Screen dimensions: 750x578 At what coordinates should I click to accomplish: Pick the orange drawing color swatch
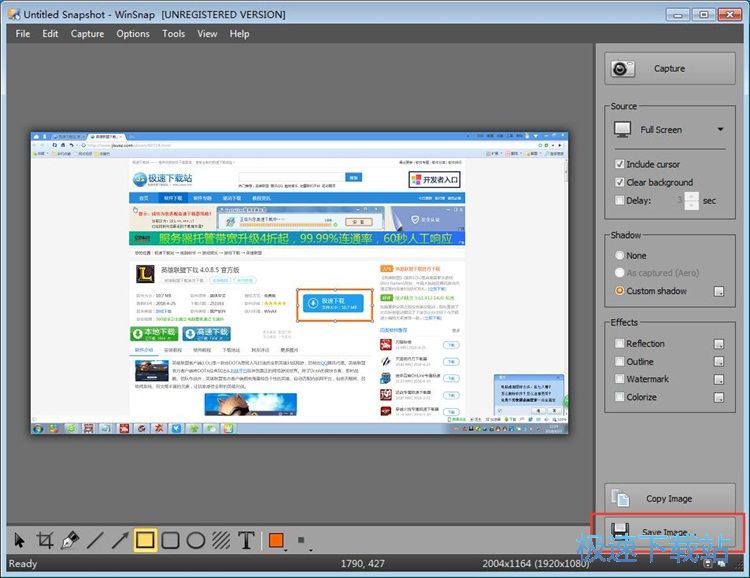[x=276, y=540]
